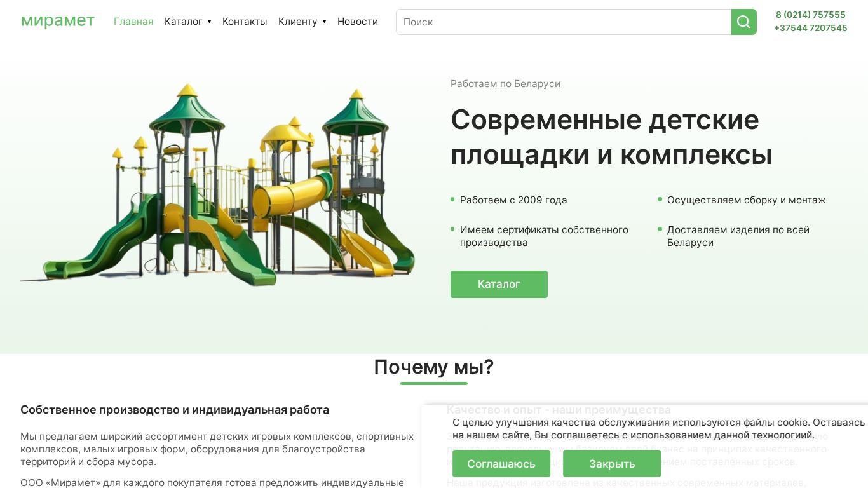Click paragraph starting Мы предлагаем широкий ассортимент

(217, 449)
